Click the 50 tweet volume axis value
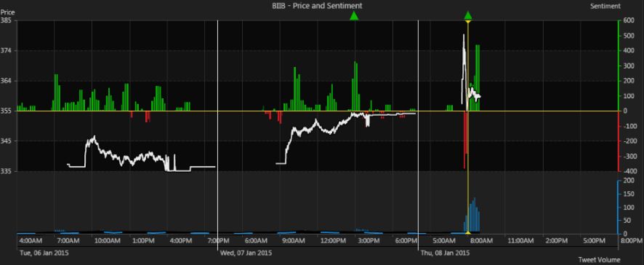Screen dimensions: 644x265 [627, 221]
